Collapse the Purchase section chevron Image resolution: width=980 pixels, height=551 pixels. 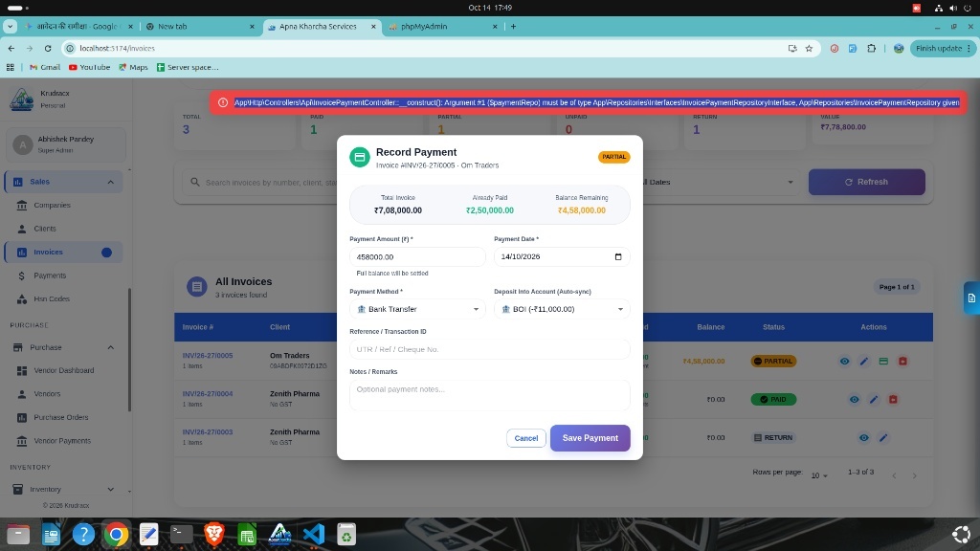point(111,347)
